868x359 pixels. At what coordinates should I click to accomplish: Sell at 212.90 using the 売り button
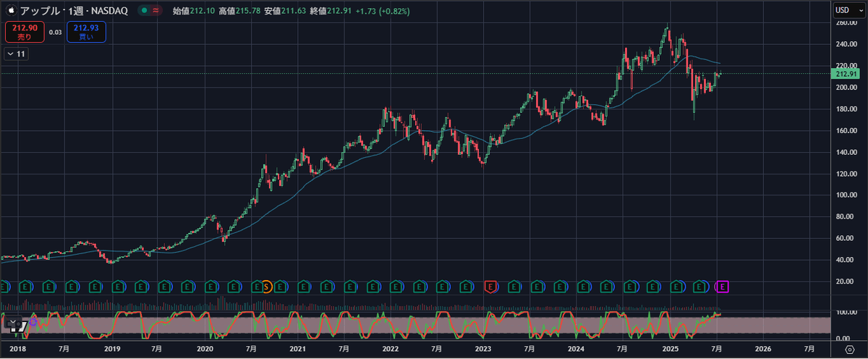[24, 31]
